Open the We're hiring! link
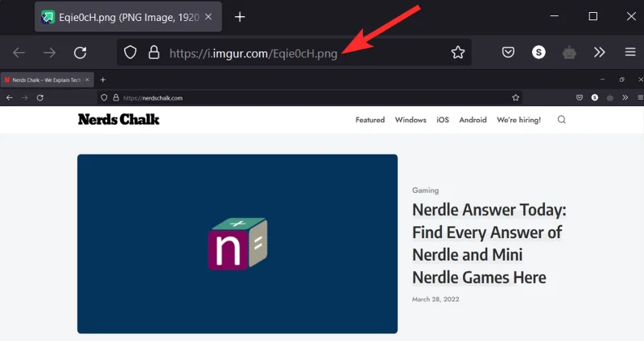 pos(518,120)
